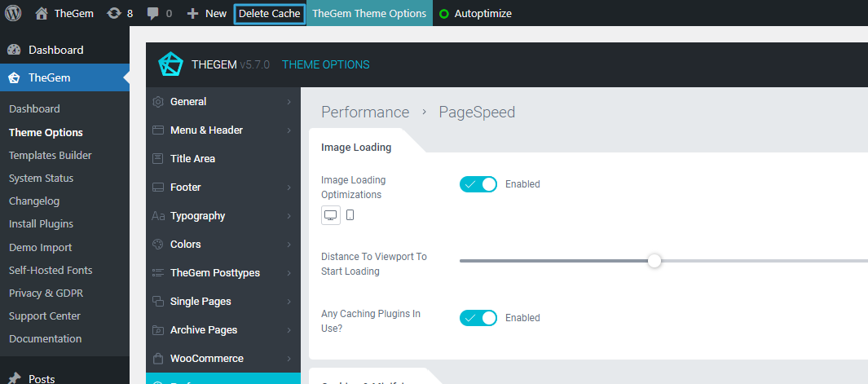Open System Status in the sidebar
868x384 pixels.
click(41, 179)
